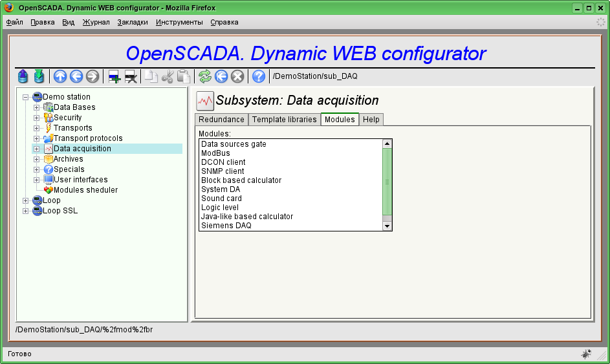Click the Start/rewind blue arrow icon

pyautogui.click(x=221, y=76)
